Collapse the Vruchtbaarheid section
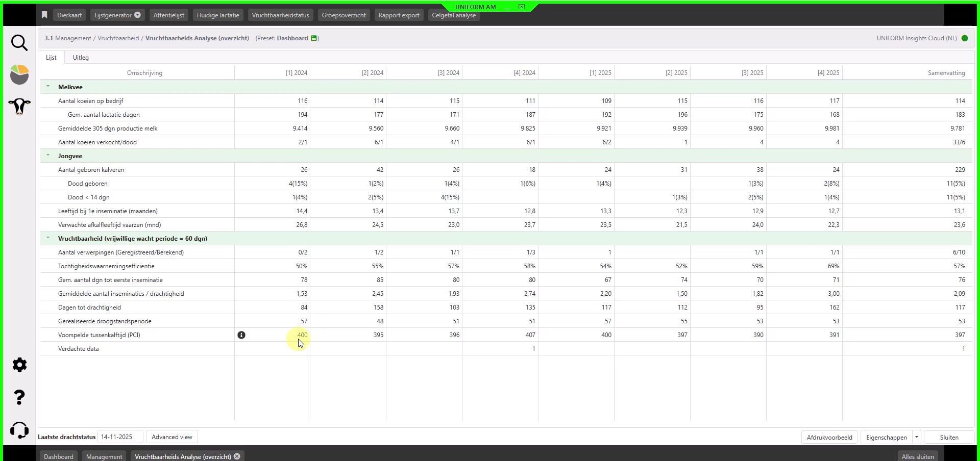This screenshot has height=461, width=980. pyautogui.click(x=48, y=238)
